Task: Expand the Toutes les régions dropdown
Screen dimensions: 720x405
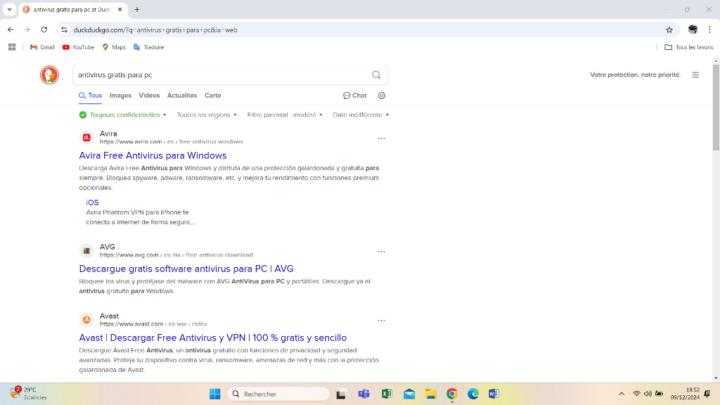Action: [207, 115]
